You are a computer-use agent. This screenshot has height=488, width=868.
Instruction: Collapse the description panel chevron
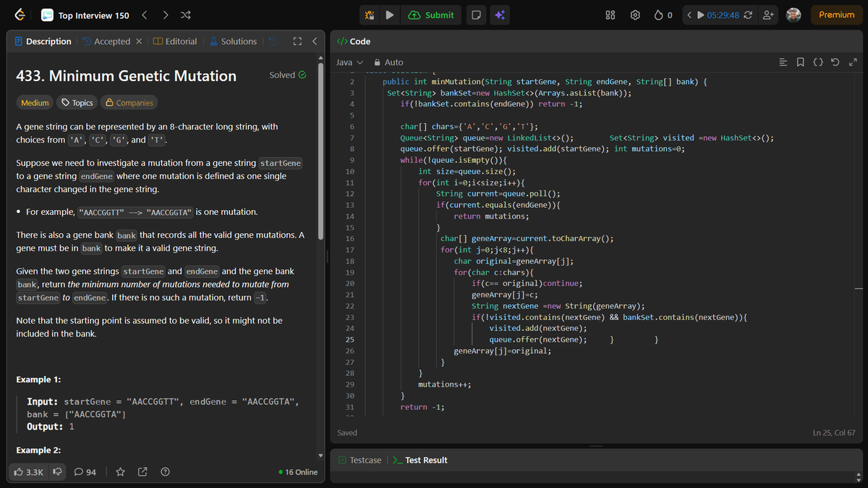pos(314,41)
